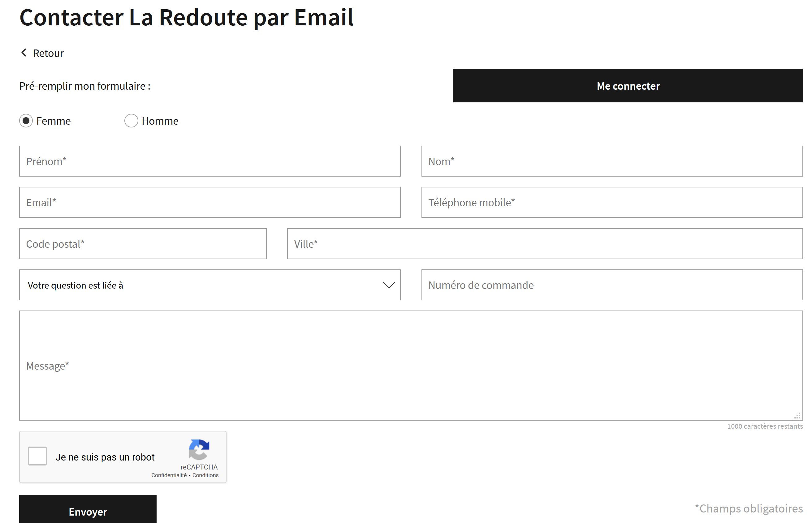This screenshot has width=812, height=523.
Task: Click the Numéro de commande field
Action: [611, 285]
